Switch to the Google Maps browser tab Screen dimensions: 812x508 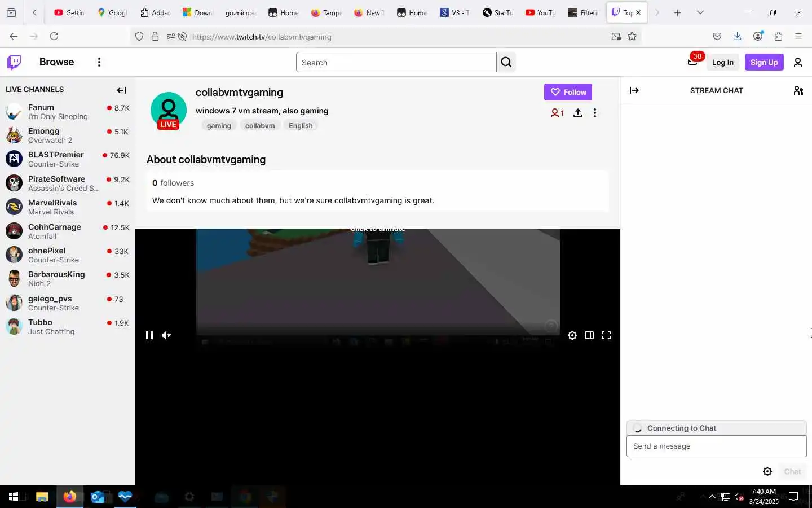112,12
